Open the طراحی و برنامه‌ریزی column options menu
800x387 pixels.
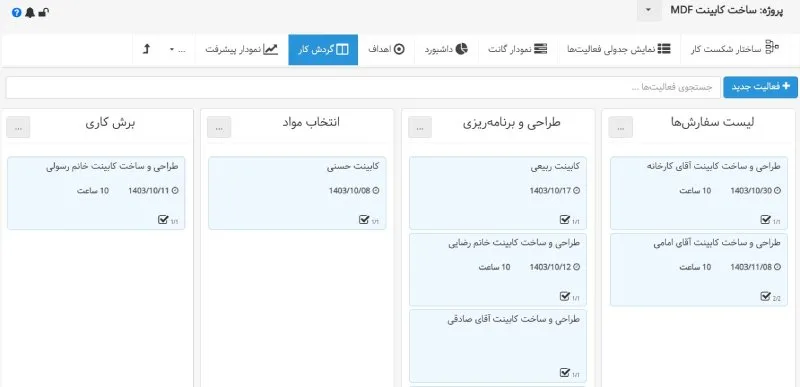point(420,127)
